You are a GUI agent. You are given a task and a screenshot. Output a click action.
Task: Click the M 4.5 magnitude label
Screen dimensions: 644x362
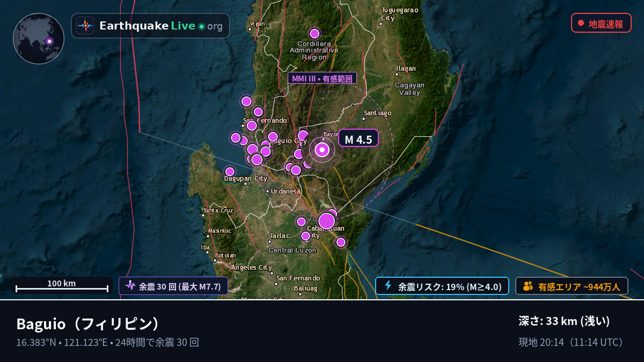pyautogui.click(x=358, y=138)
